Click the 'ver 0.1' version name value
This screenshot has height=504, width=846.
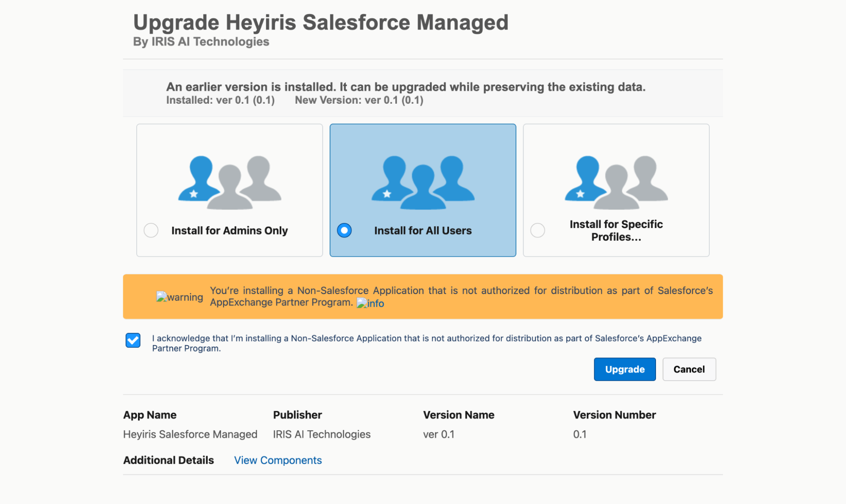point(439,434)
